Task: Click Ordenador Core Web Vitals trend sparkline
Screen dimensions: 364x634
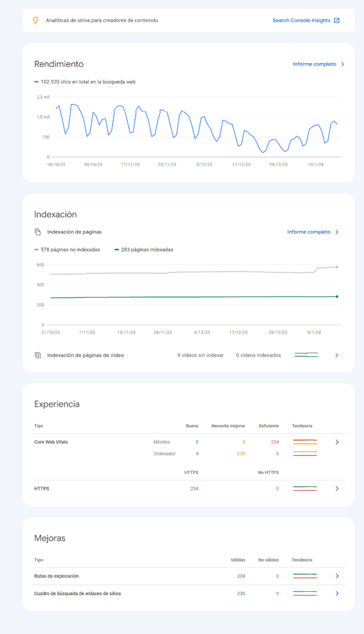Action: click(x=305, y=454)
